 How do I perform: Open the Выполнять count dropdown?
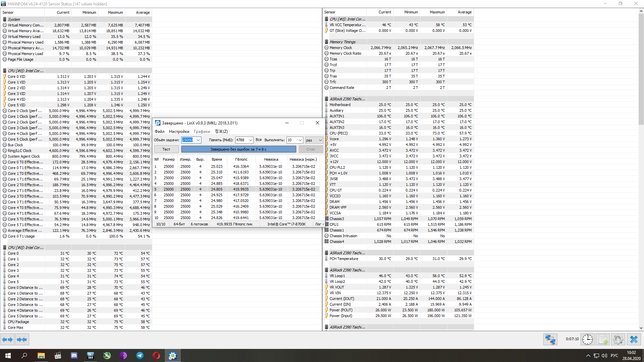pyautogui.click(x=300, y=140)
